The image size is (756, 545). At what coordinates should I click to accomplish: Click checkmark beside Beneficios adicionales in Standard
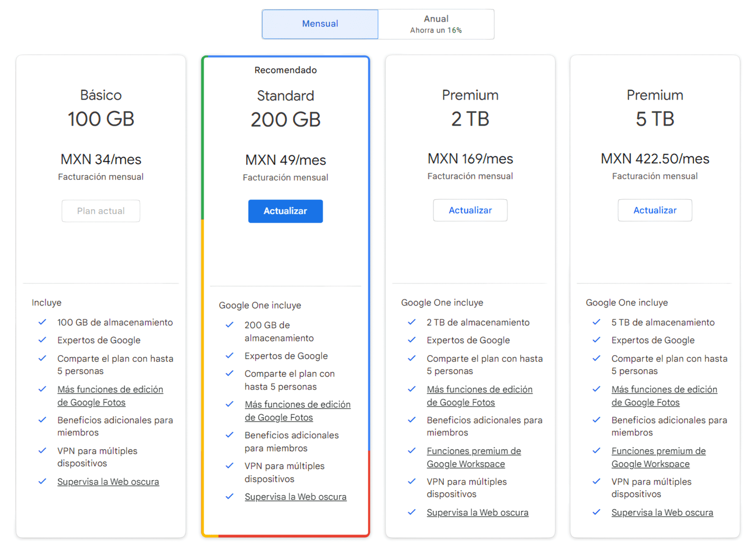tap(230, 434)
